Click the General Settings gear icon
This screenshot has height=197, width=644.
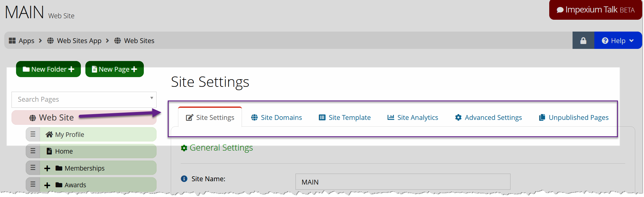[184, 148]
